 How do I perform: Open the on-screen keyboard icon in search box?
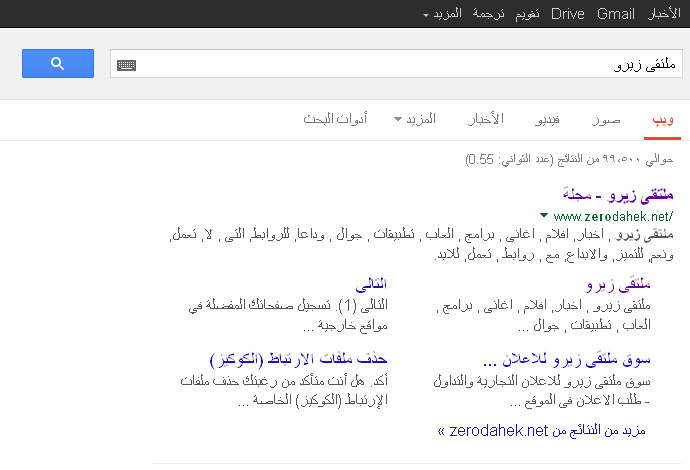click(x=126, y=65)
